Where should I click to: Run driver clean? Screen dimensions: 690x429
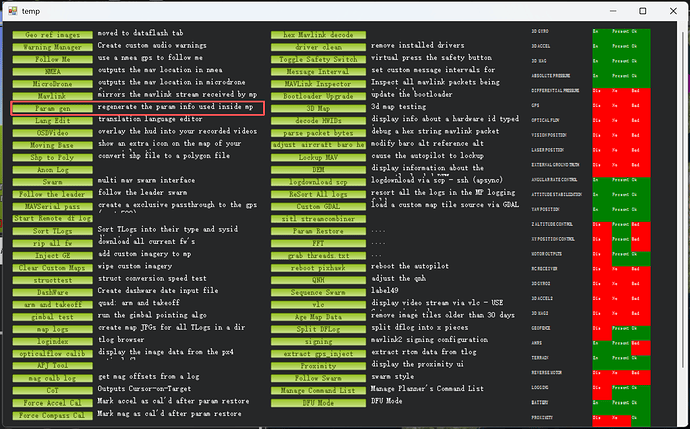click(x=318, y=47)
